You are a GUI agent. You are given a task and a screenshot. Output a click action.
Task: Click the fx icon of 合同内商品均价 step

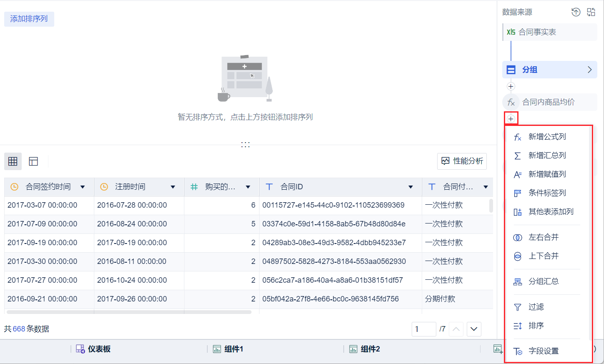(x=511, y=102)
